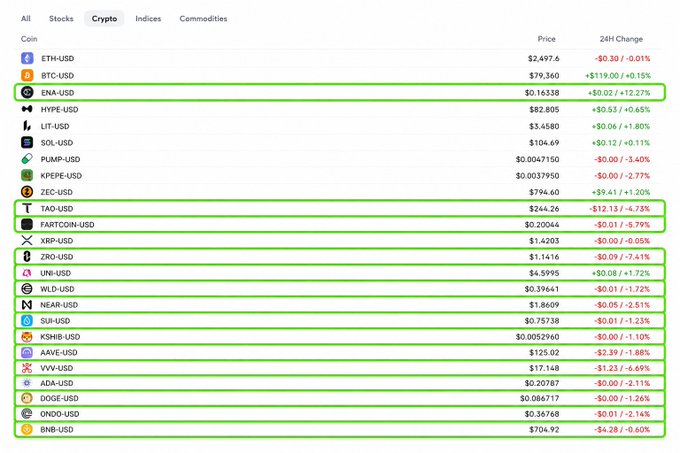Click the $125.02 AAVE price
The width and height of the screenshot is (680, 453).
click(x=544, y=353)
